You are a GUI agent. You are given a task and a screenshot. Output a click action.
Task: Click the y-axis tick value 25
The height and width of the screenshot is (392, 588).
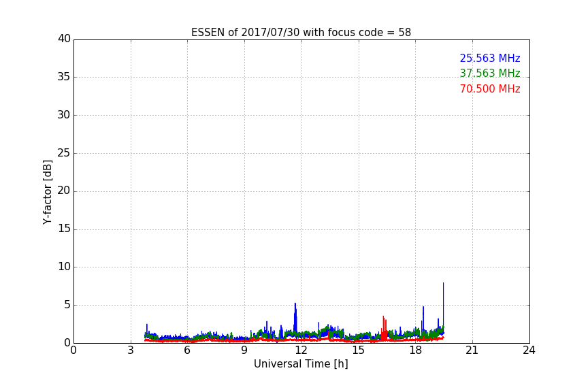(x=64, y=152)
